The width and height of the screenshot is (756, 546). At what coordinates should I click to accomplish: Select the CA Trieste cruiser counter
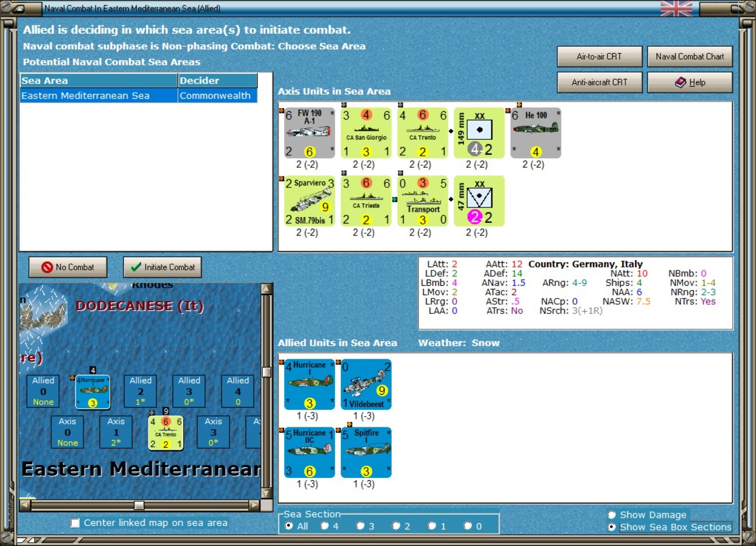coord(367,201)
